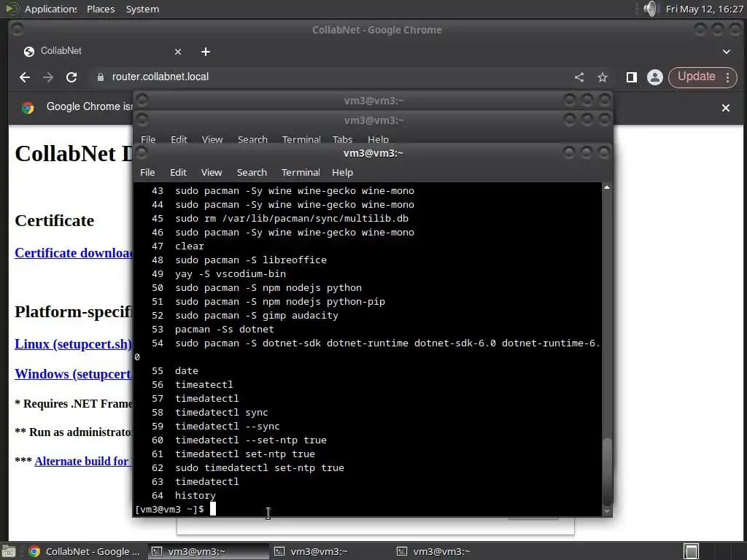Open the Windows setupcert link
747x560 pixels.
tap(74, 374)
